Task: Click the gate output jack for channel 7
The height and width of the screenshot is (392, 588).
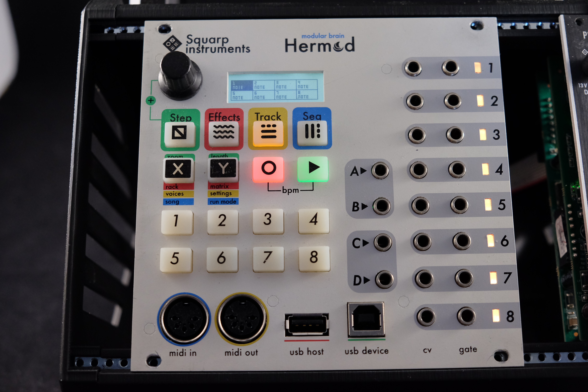Action: (x=464, y=278)
